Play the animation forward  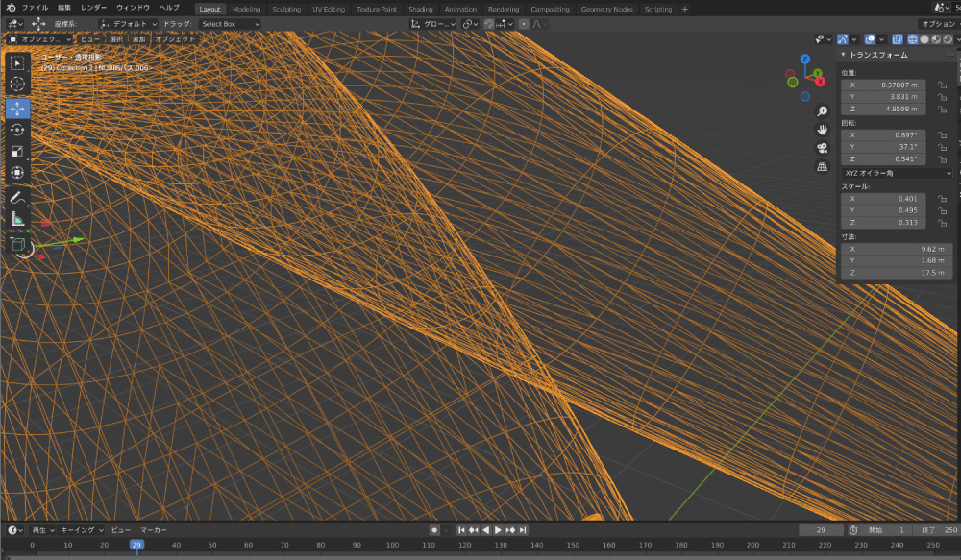[498, 530]
